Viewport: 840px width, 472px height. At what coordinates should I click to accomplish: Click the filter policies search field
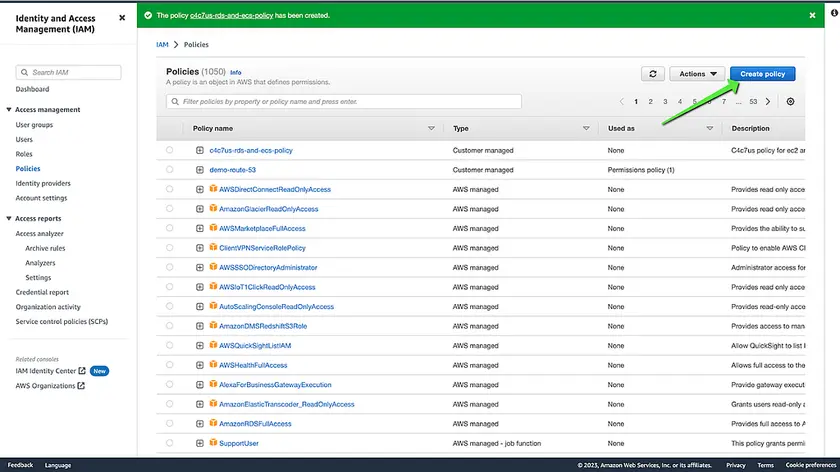(344, 101)
